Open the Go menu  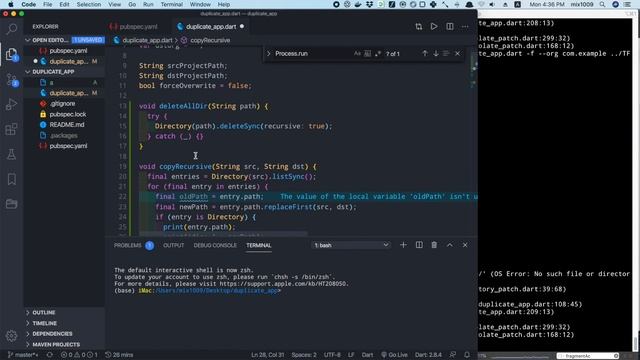pyautogui.click(x=132, y=4)
